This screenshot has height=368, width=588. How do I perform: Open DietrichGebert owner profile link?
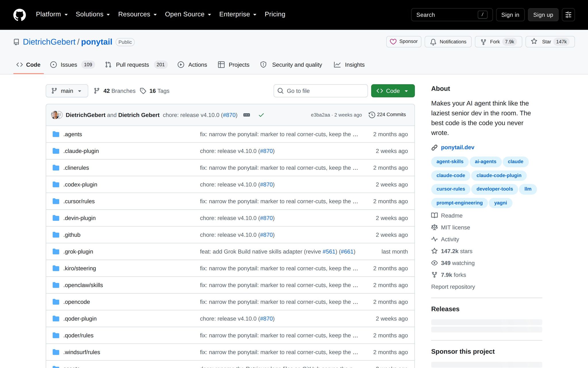tap(49, 42)
